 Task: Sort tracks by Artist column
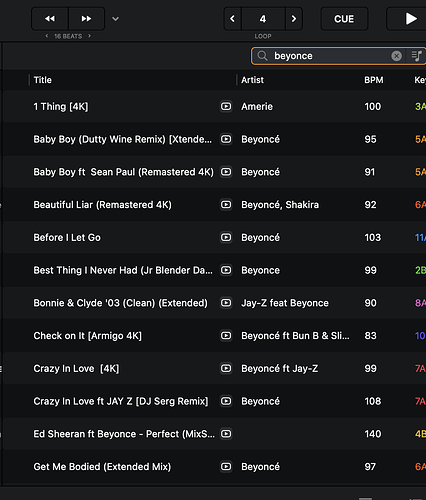click(x=252, y=80)
